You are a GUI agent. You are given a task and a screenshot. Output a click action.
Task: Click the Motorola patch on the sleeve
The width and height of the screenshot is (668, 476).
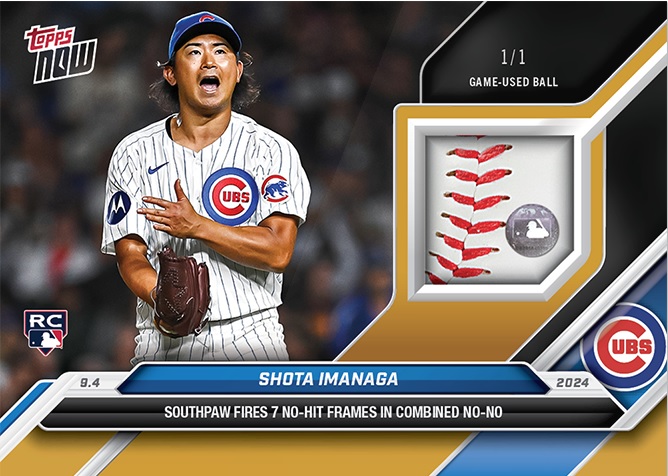(118, 208)
